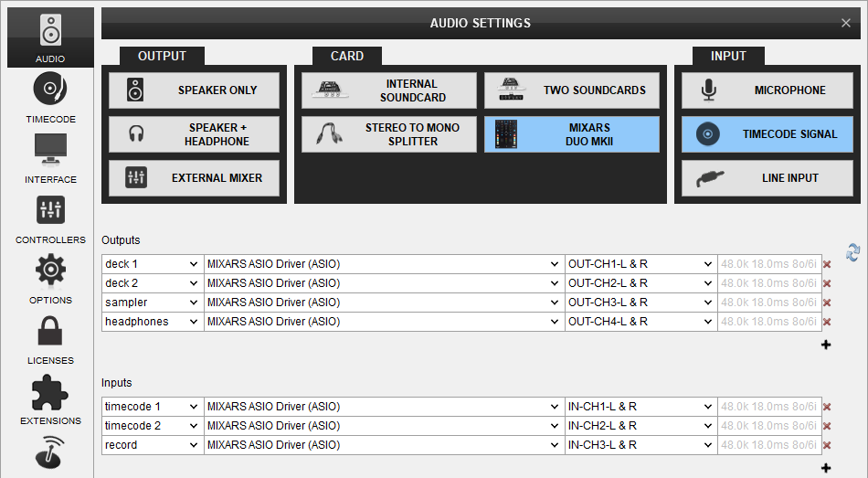Remove the deck 1 output row
868x478 pixels.
[827, 264]
